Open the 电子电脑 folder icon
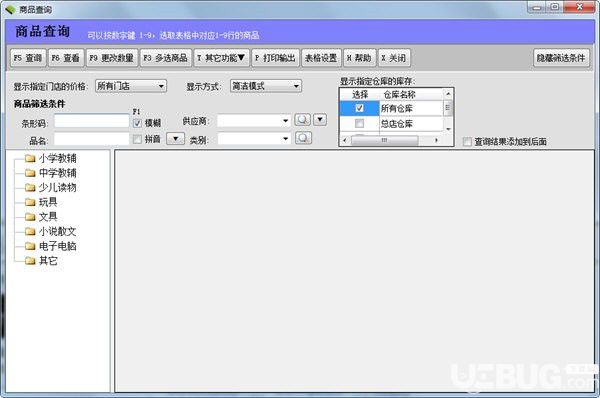This screenshot has width=600, height=398. [30, 246]
